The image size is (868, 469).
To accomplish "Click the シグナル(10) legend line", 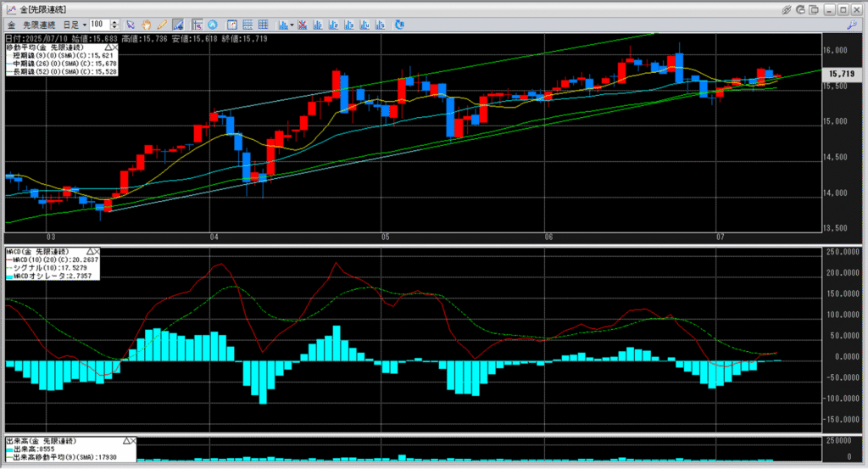I will 47,268.
